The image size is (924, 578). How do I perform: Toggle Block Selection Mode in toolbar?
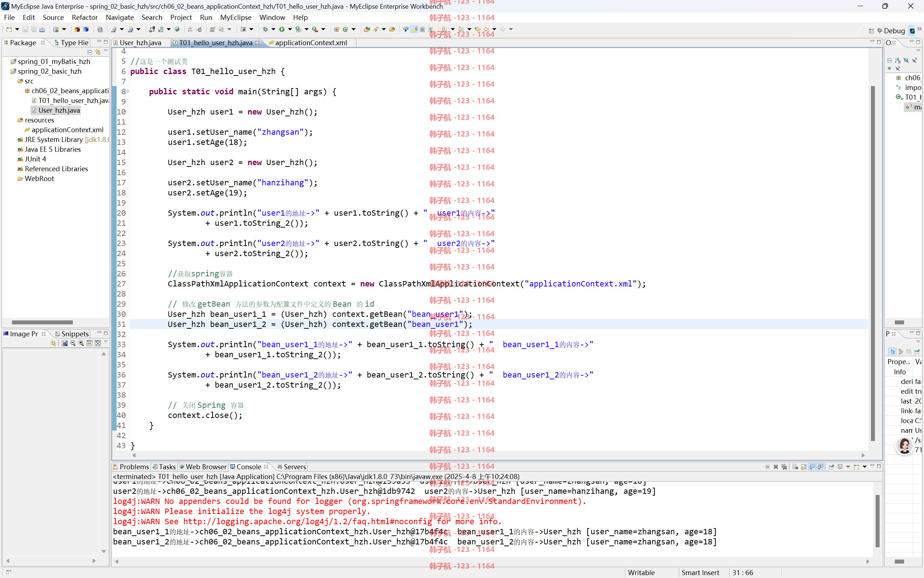click(422, 29)
